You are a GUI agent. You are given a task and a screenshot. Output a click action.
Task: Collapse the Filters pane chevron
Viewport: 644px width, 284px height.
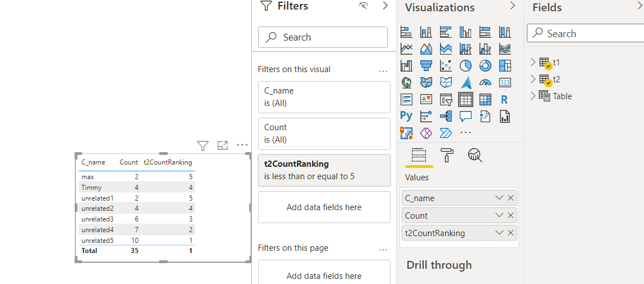[x=385, y=5]
